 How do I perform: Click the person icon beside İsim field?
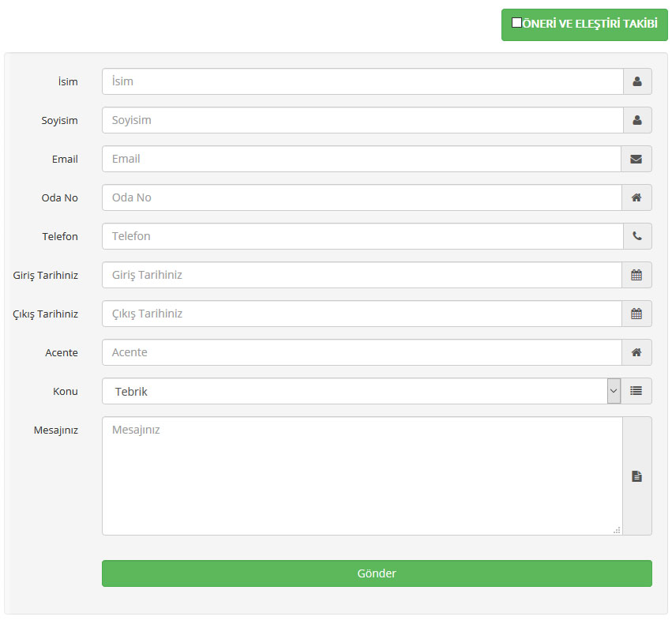(x=637, y=81)
